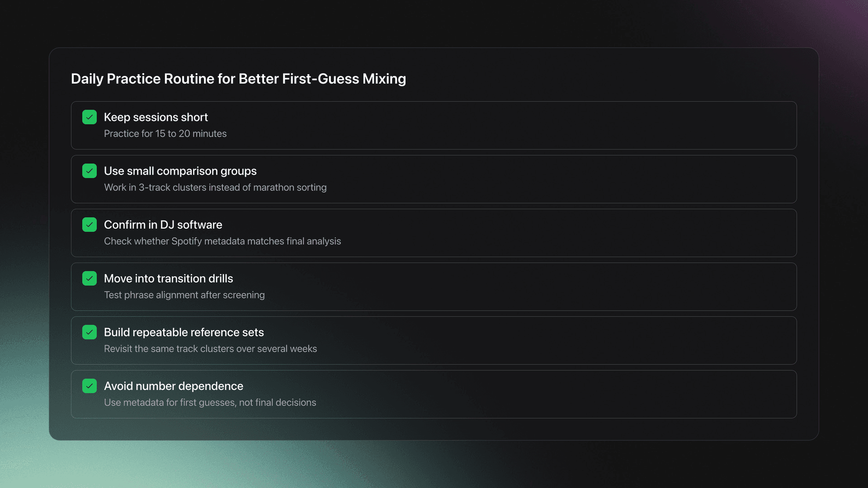Uncheck the Keep sessions short checkbox
This screenshot has height=488, width=868.
[x=90, y=117]
